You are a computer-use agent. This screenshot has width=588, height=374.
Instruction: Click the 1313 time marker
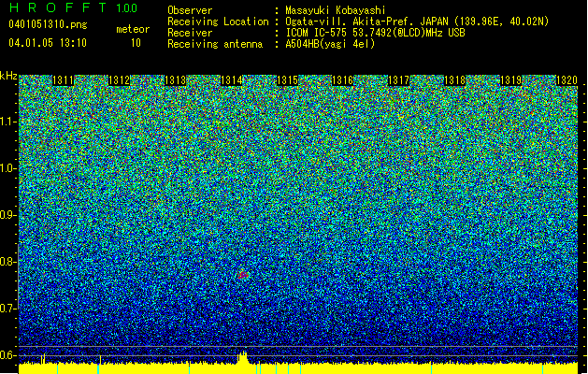pos(175,80)
